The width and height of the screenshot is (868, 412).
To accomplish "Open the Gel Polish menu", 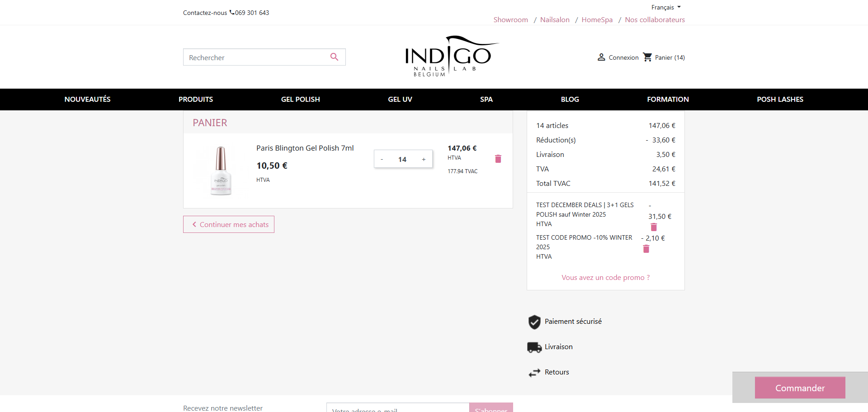I will pyautogui.click(x=301, y=99).
